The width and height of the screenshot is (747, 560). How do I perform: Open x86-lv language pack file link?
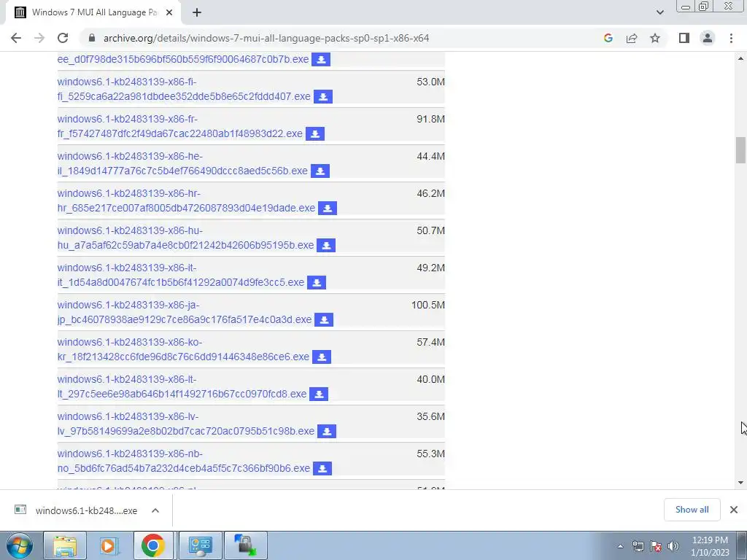186,424
